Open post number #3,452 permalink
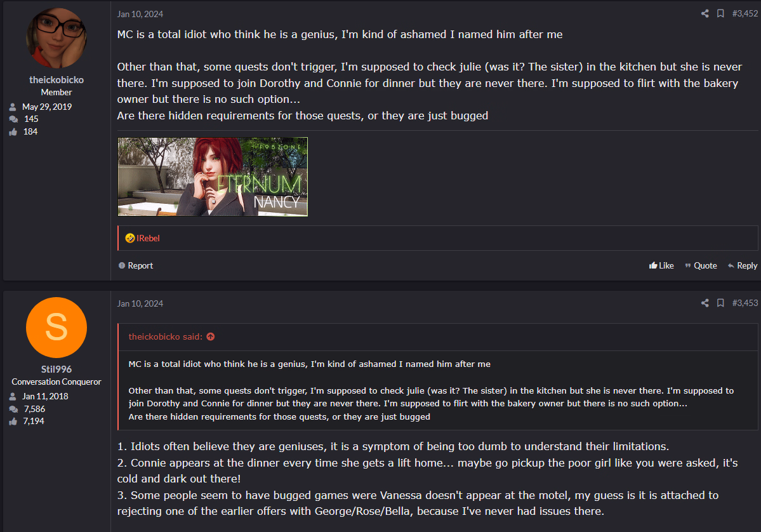 pyautogui.click(x=744, y=13)
